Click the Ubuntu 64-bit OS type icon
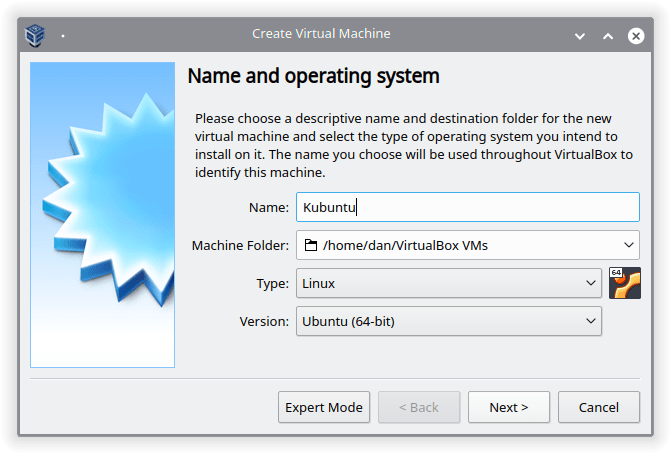This screenshot has height=454, width=671. [x=625, y=283]
